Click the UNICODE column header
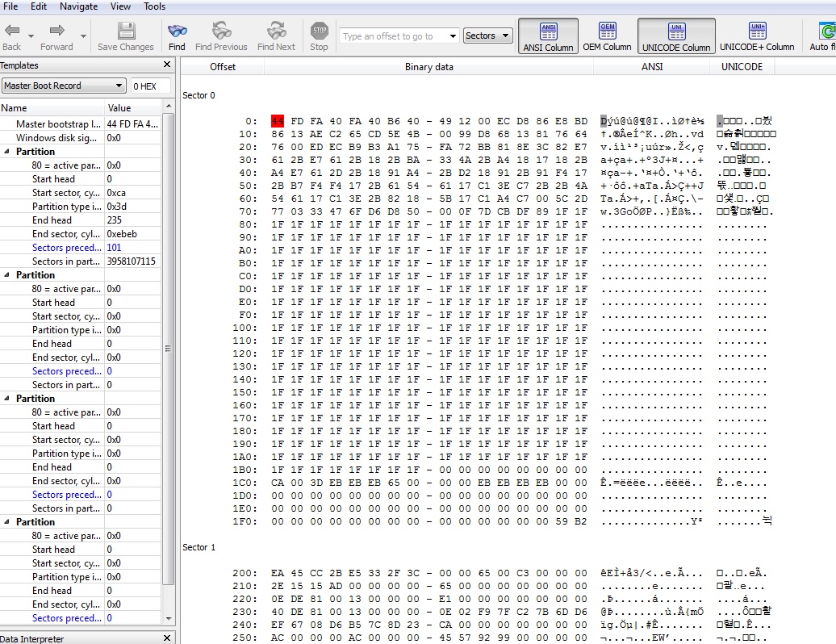Viewport: 836px width, 644px height. (x=742, y=67)
